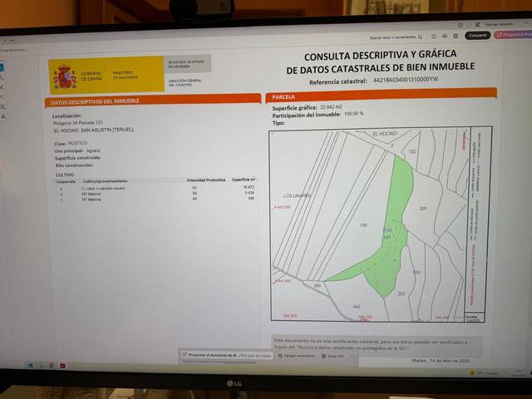The width and height of the screenshot is (532, 399).
Task: Click 'Agregar comentarios' in the floating bar
Action: point(296,356)
